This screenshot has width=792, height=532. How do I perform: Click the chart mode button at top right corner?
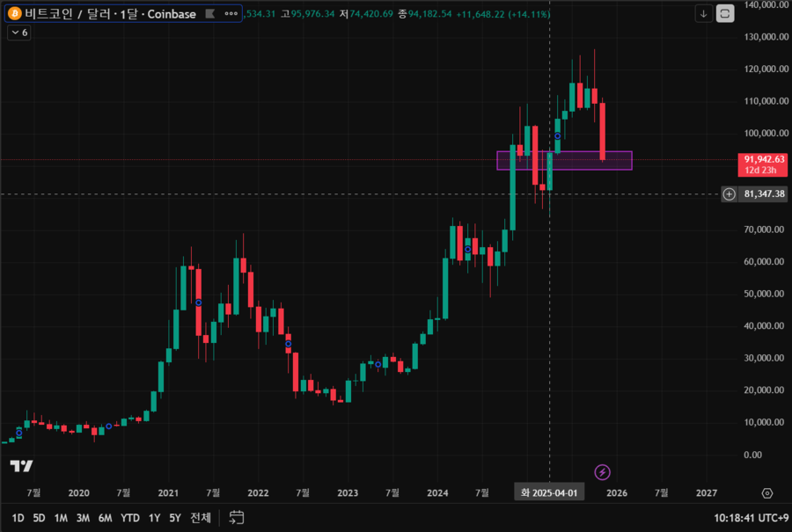coord(725,13)
